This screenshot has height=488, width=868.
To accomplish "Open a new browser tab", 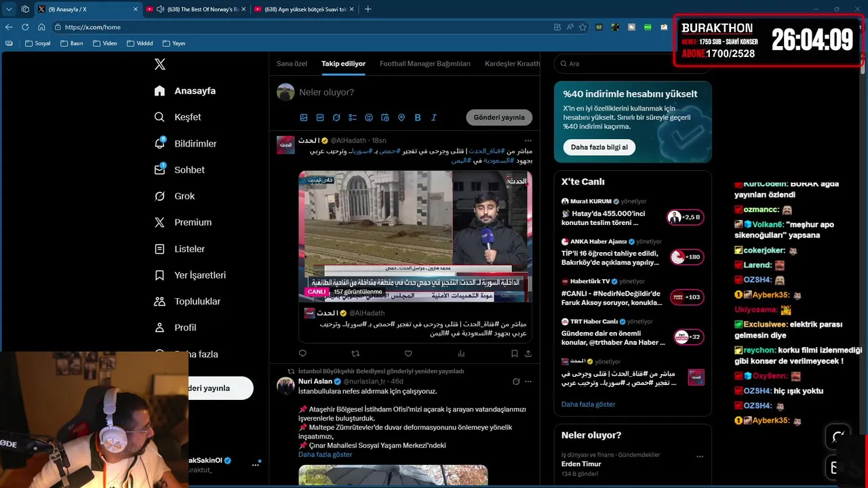I will tap(368, 9).
